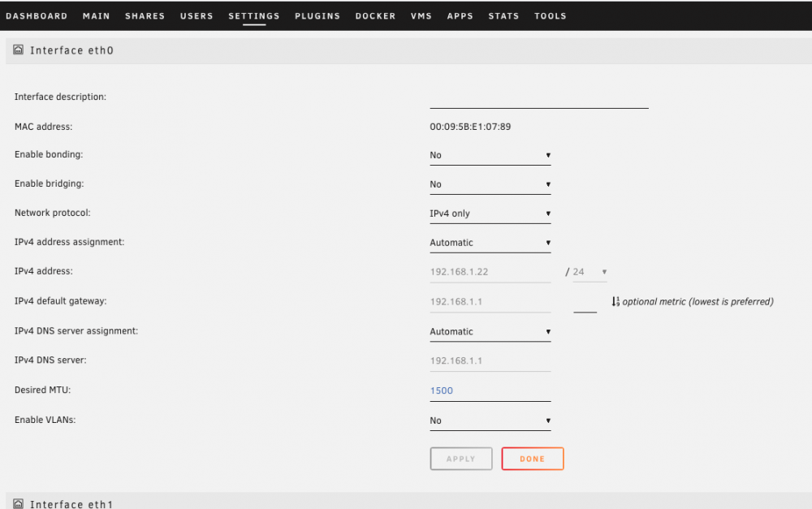This screenshot has width=812, height=509.
Task: Switch to the Docker tab
Action: pos(375,16)
